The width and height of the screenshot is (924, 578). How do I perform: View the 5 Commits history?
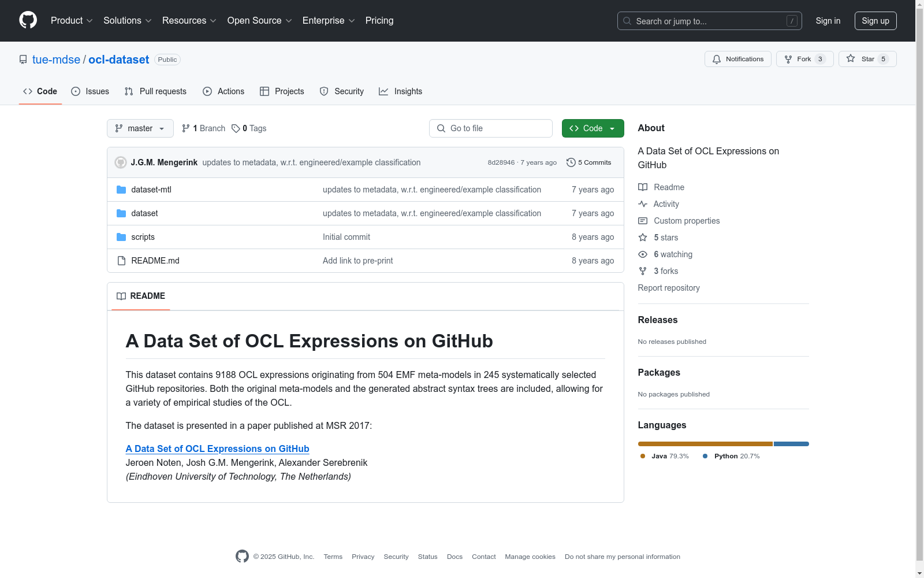(x=589, y=162)
